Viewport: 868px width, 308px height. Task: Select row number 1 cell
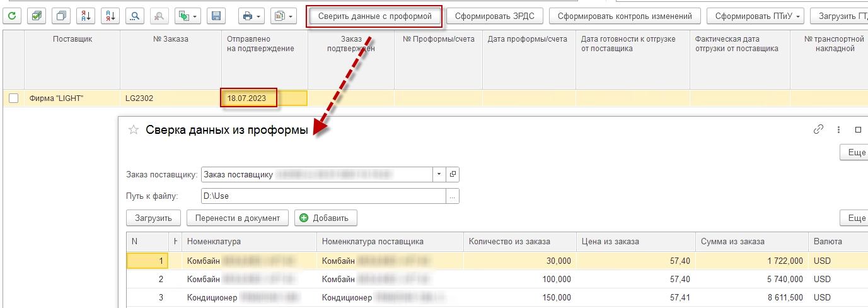(x=148, y=261)
